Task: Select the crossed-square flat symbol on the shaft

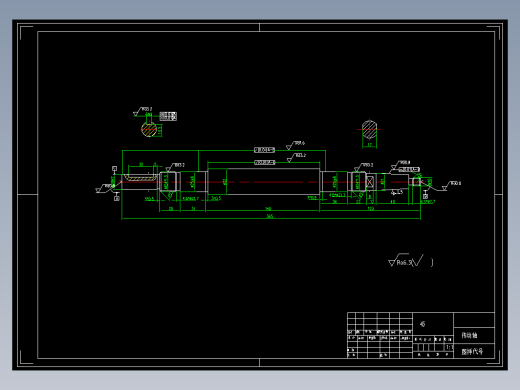Action: point(370,182)
